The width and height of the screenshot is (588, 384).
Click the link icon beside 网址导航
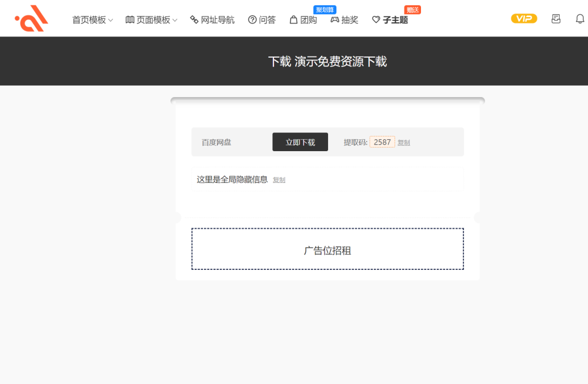click(194, 19)
